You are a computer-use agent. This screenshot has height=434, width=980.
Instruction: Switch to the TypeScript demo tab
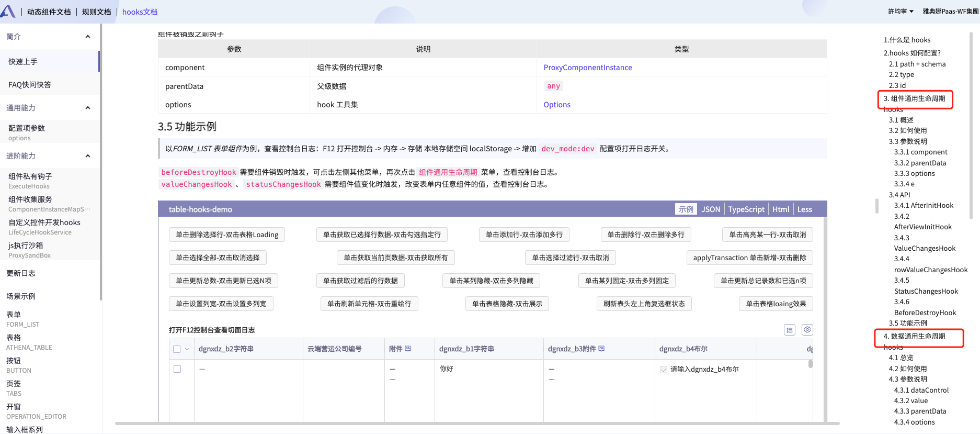[x=746, y=209]
